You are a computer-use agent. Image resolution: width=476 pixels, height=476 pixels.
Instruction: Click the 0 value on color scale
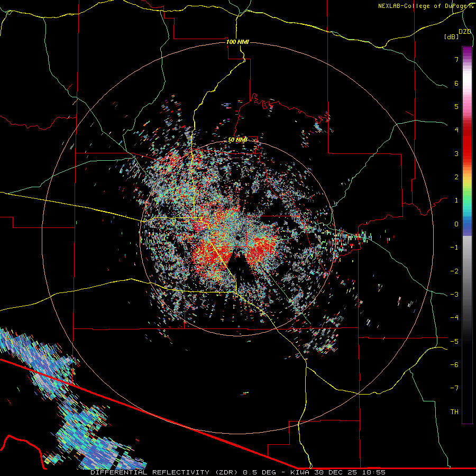tap(456, 224)
